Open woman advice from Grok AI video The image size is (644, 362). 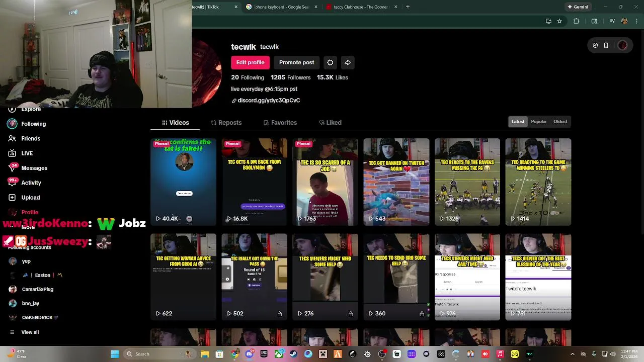(x=183, y=277)
